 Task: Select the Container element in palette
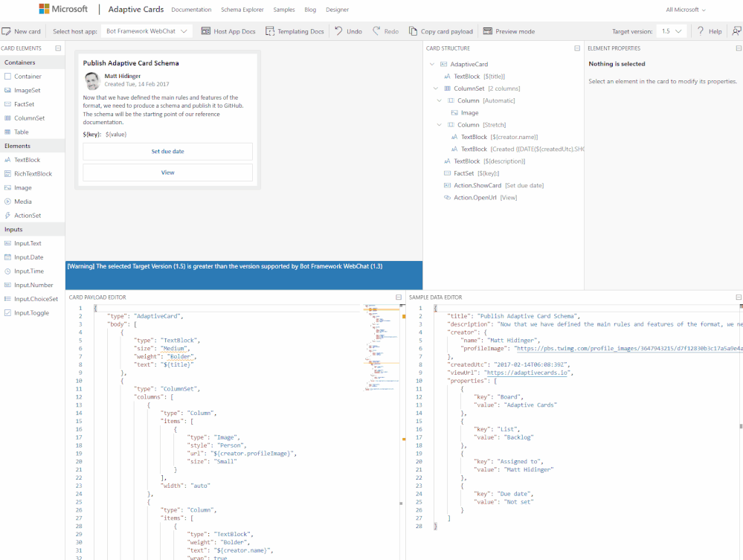(x=32, y=77)
